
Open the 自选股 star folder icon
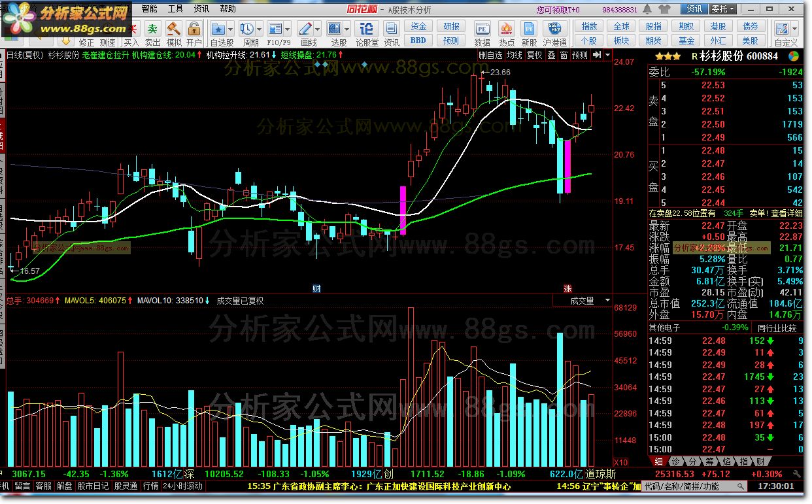[x=218, y=29]
